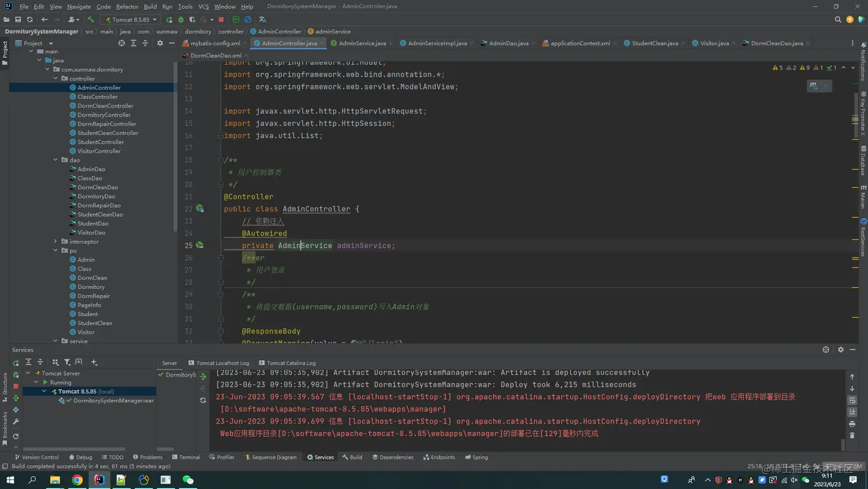Expand the interceptor package folder

pos(56,242)
